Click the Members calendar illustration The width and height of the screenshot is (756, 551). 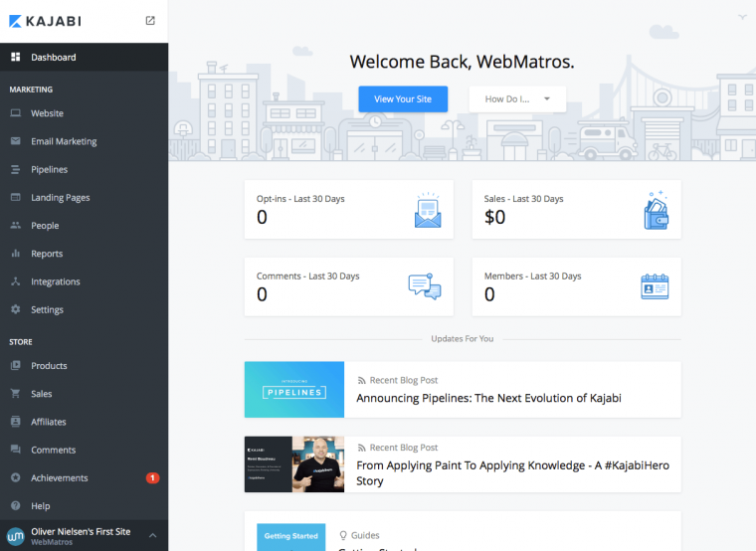[655, 286]
